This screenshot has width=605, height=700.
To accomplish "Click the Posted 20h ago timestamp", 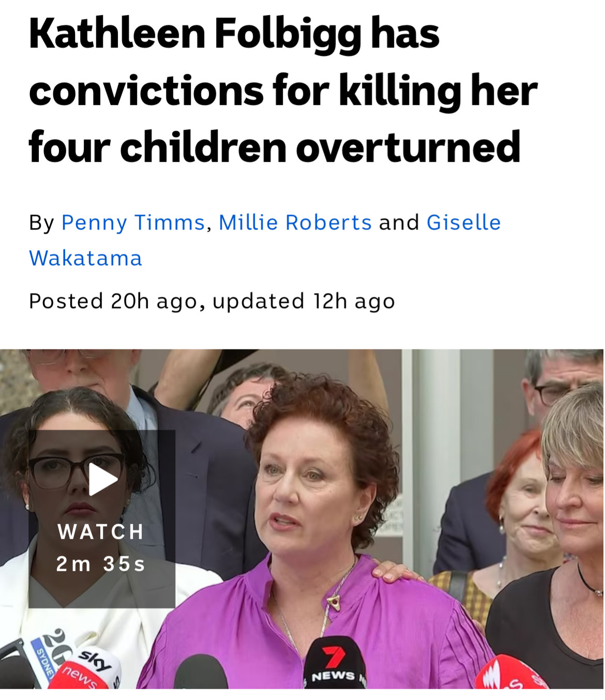I will (x=113, y=301).
